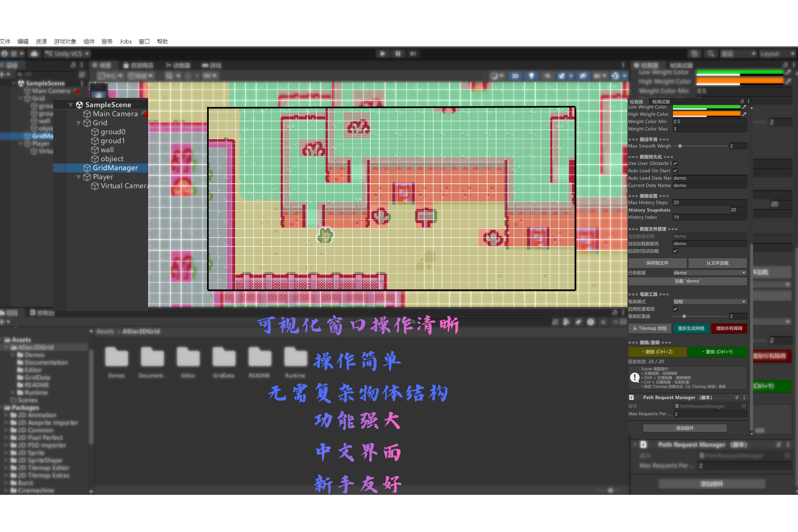Image resolution: width=798 pixels, height=532 pixels.
Task: Click the Project panel lock icon
Action: (615, 312)
